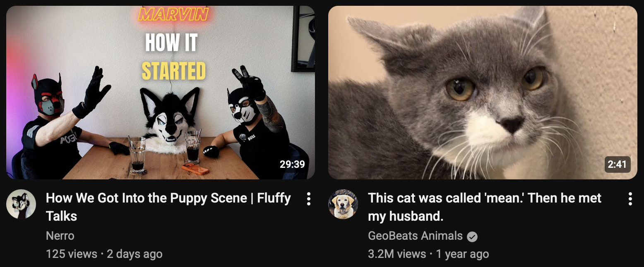Click the neon MARVIN sign in the thumbnail
Image resolution: width=644 pixels, height=267 pixels.
coord(173,15)
